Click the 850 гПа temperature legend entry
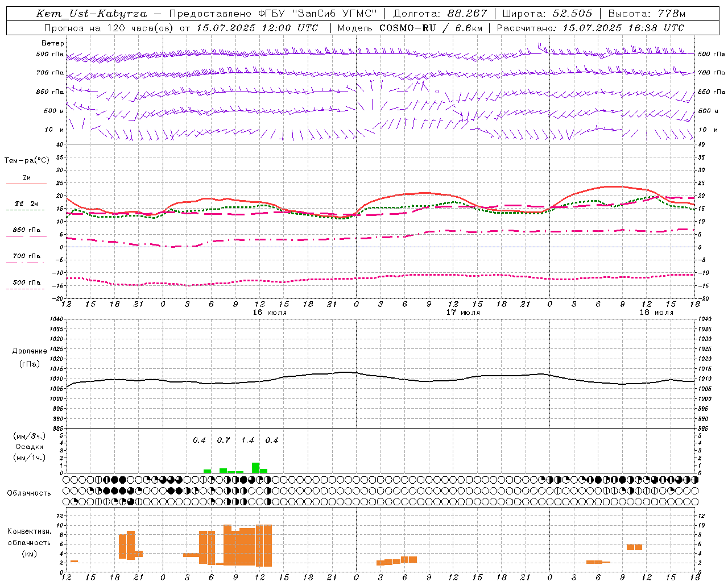Image resolution: width=728 pixels, height=582 pixels. 26,230
